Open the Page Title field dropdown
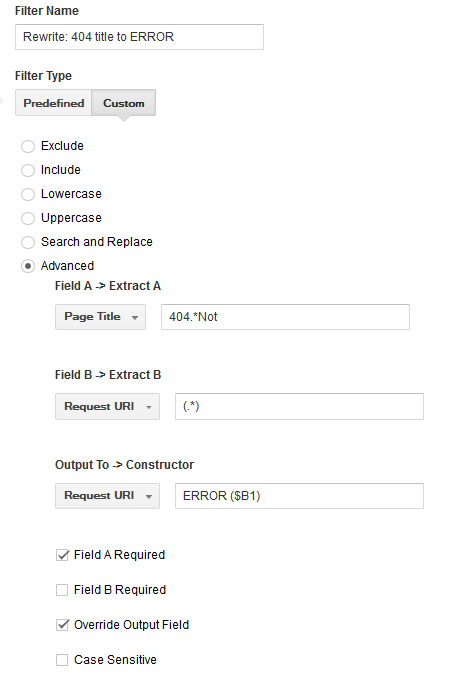 click(x=100, y=317)
